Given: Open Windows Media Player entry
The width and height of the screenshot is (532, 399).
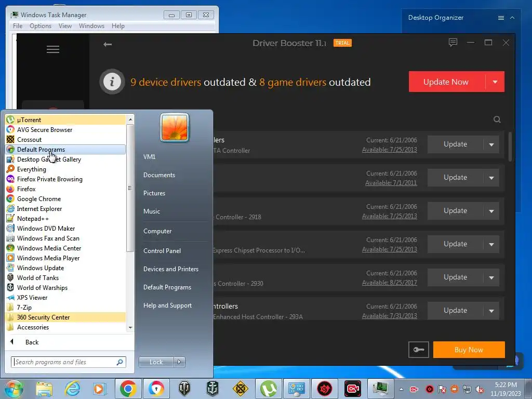Looking at the screenshot, I should tap(65, 258).
